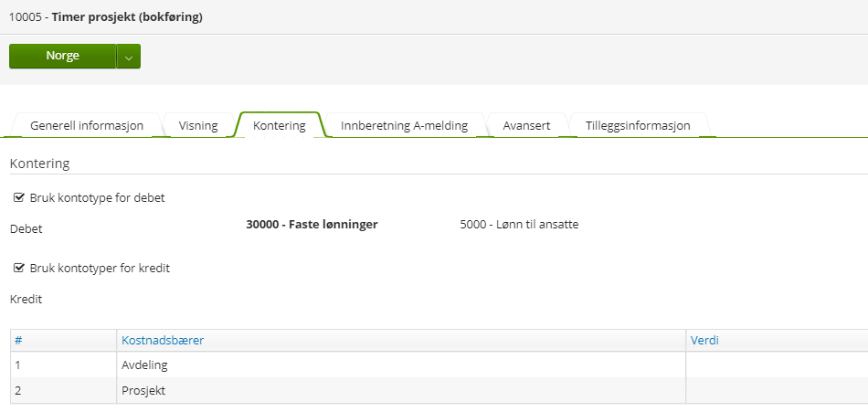Screen dimensions: 868x412
Task: Open the Generell informasjon tab
Action: [x=87, y=126]
